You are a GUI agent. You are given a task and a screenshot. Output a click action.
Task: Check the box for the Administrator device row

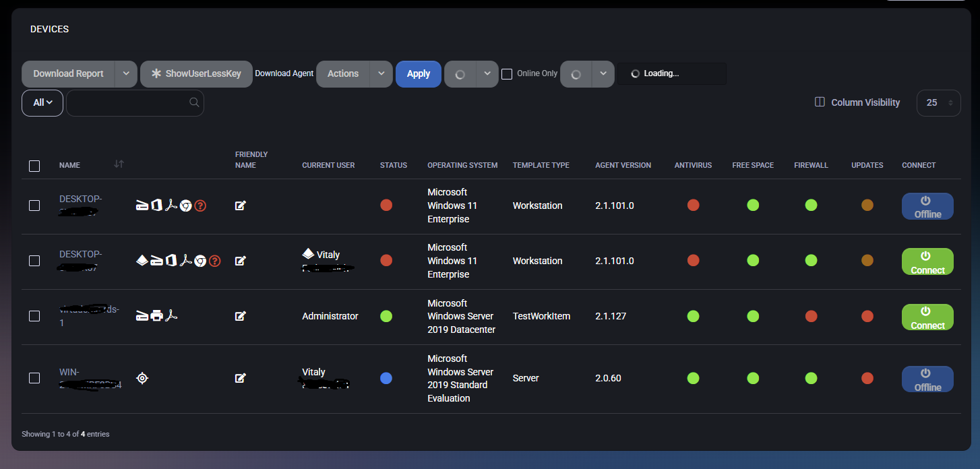tap(34, 316)
